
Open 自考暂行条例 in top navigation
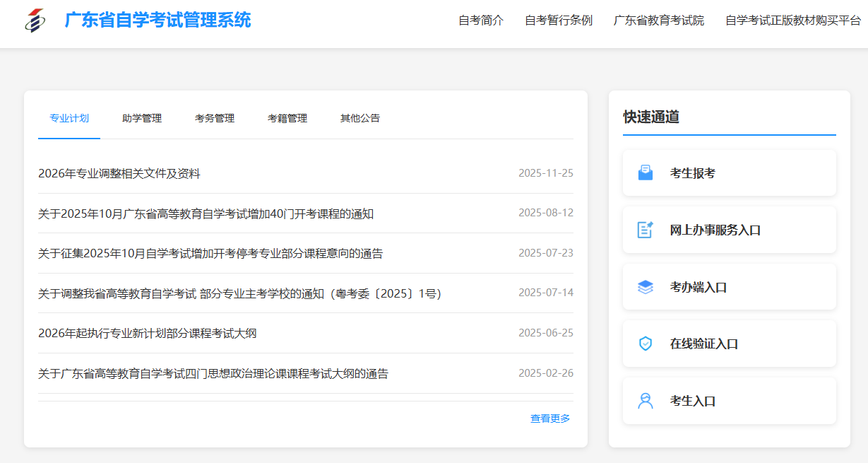click(559, 20)
